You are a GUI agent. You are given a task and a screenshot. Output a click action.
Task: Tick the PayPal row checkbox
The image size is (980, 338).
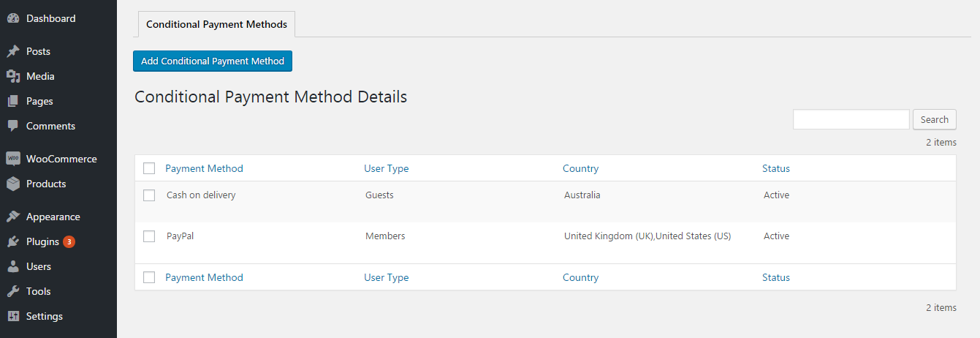point(149,236)
